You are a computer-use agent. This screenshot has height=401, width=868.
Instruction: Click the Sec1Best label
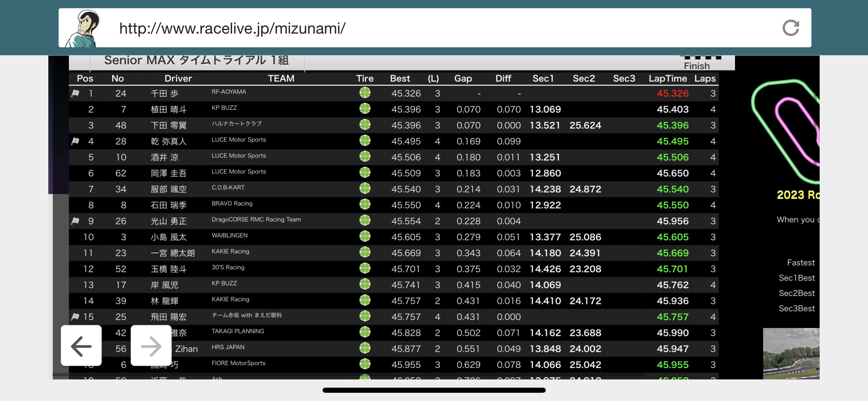(797, 278)
